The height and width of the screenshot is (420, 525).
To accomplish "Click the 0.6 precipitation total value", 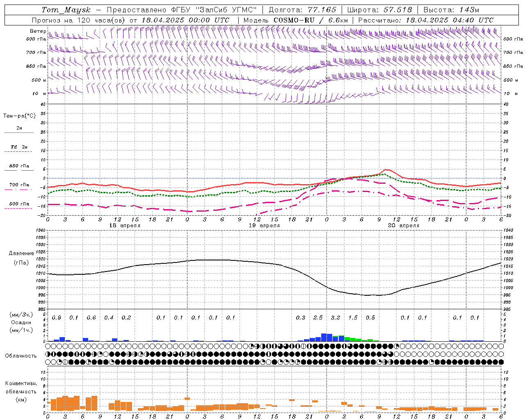I will point(91,317).
